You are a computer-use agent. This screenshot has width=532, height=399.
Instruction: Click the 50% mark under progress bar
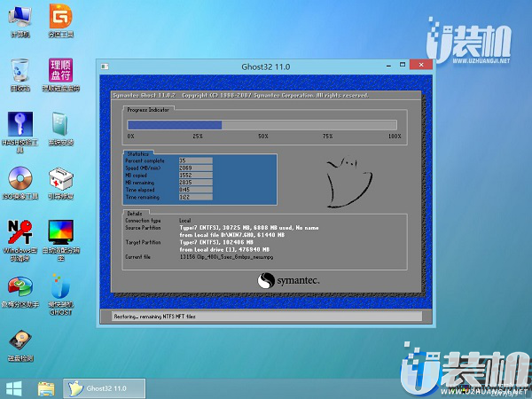click(x=263, y=136)
